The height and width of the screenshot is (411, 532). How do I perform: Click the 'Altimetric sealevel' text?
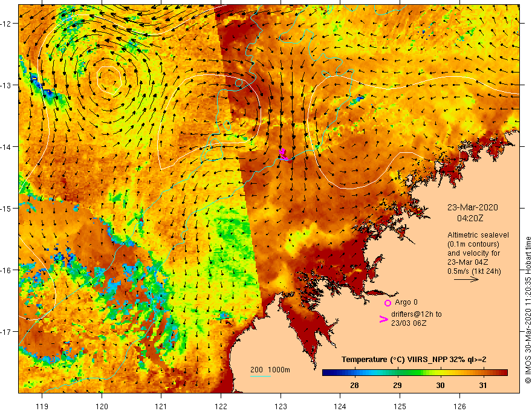click(x=478, y=235)
